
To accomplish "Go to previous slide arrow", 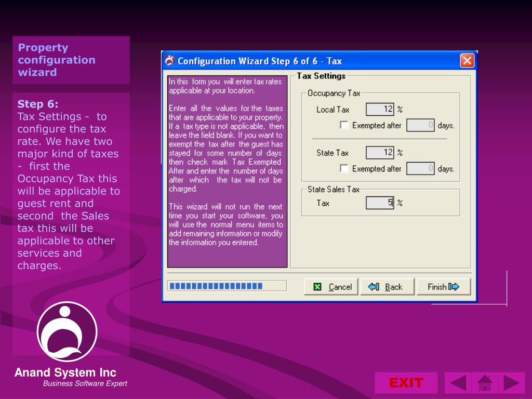I will tap(458, 383).
